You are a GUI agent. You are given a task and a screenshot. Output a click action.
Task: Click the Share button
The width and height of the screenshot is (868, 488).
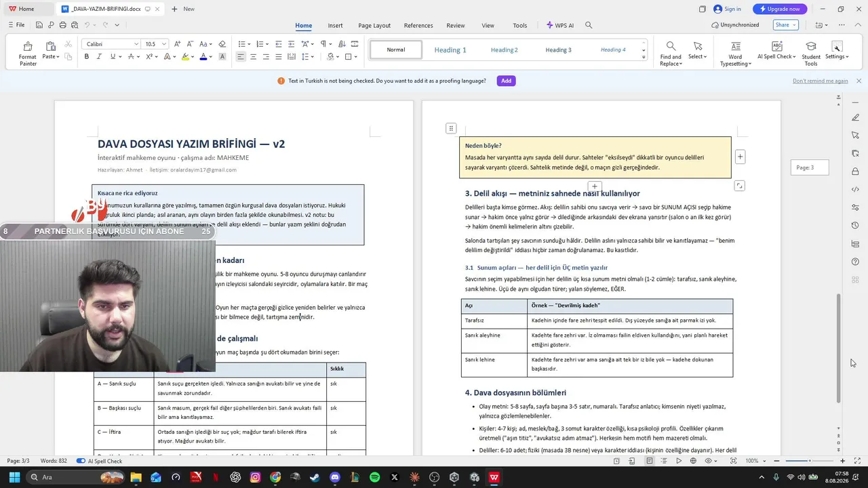coord(785,25)
